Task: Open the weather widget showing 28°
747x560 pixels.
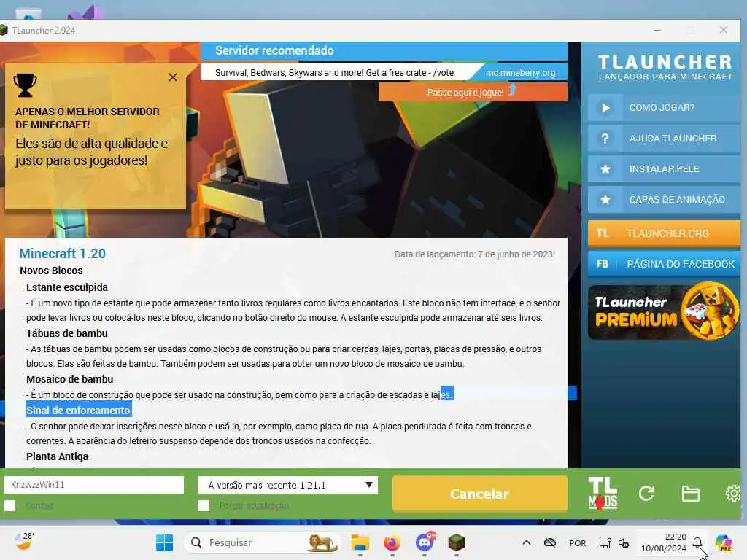Action: pos(24,542)
